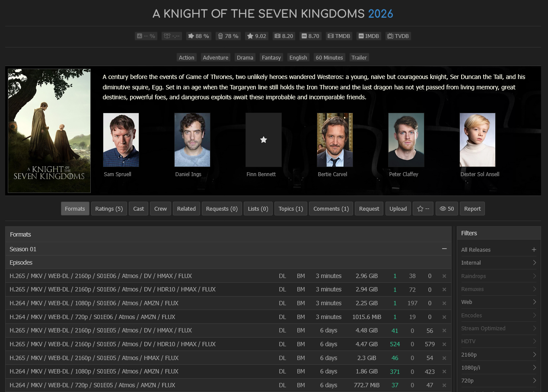The height and width of the screenshot is (392, 548).
Task: Bookmark 2.94 GiB S01E06 HDR10 release via BM
Action: point(301,289)
